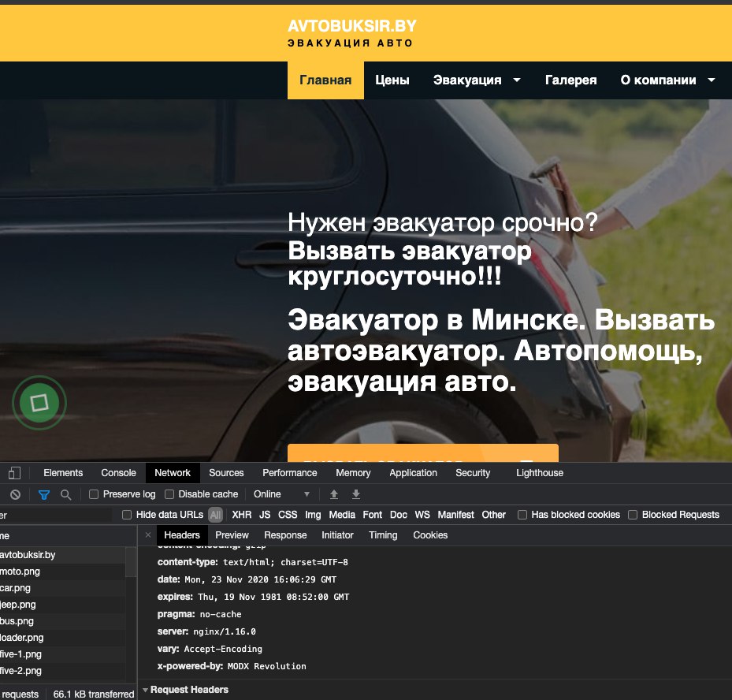The height and width of the screenshot is (700, 732).
Task: Enable Preserve log checkbox
Action: coord(94,494)
